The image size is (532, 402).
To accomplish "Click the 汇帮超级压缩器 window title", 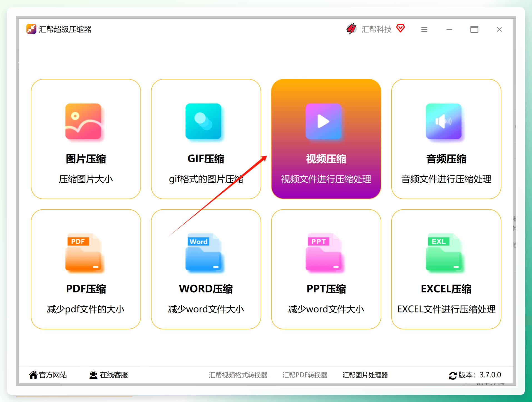I will (x=65, y=29).
